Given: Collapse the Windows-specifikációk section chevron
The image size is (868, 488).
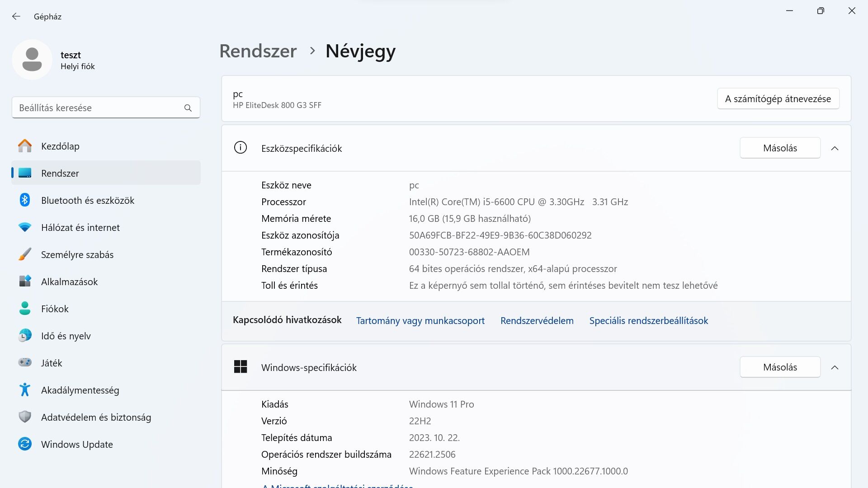Looking at the screenshot, I should pyautogui.click(x=835, y=367).
